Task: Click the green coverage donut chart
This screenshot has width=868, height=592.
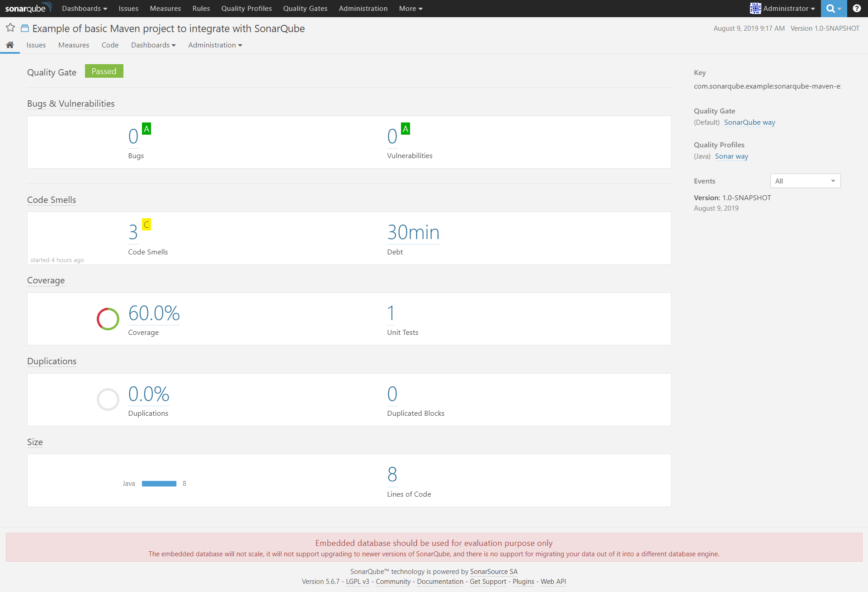Action: 108,319
